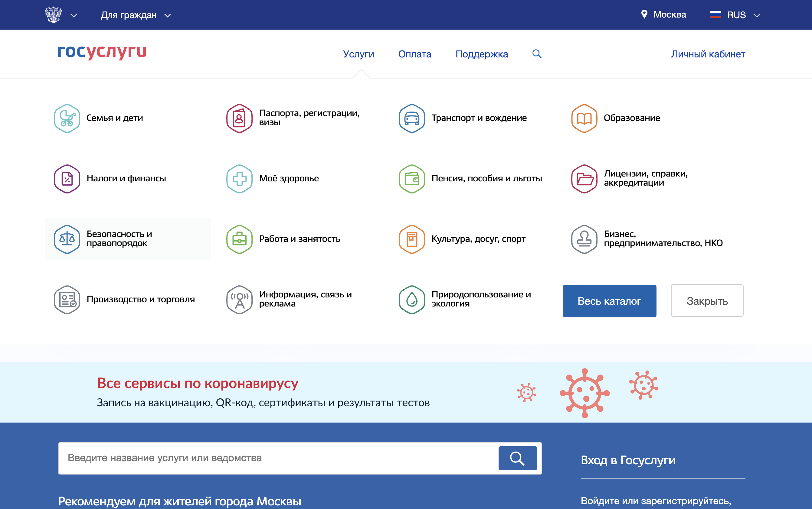The width and height of the screenshot is (812, 509).
Task: Expand the coat of arms dropdown chevron
Action: pyautogui.click(x=74, y=15)
